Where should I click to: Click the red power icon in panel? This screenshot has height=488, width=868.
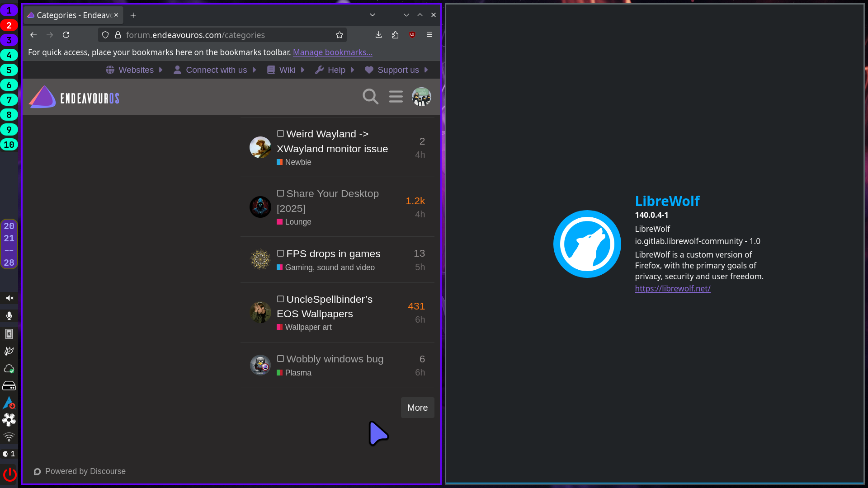click(9, 474)
